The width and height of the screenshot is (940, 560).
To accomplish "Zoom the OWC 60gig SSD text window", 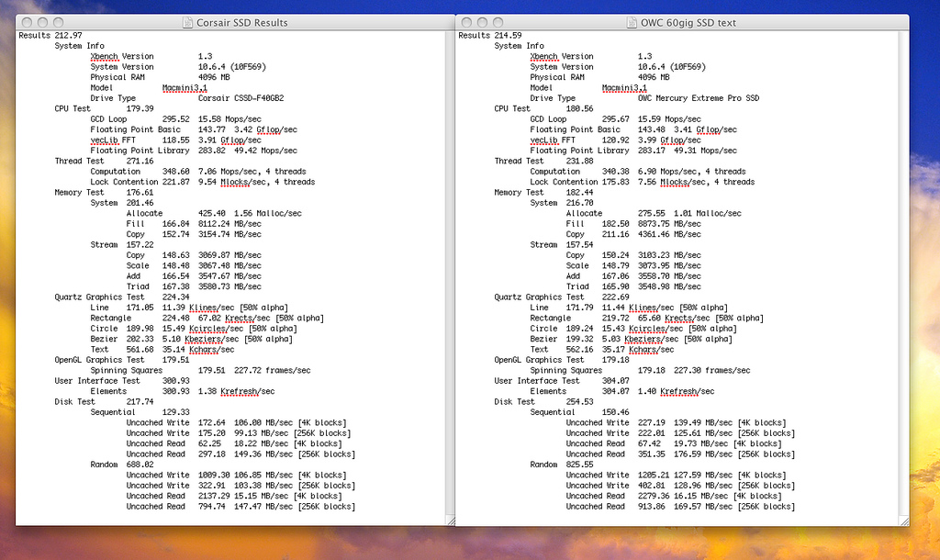I will [498, 22].
